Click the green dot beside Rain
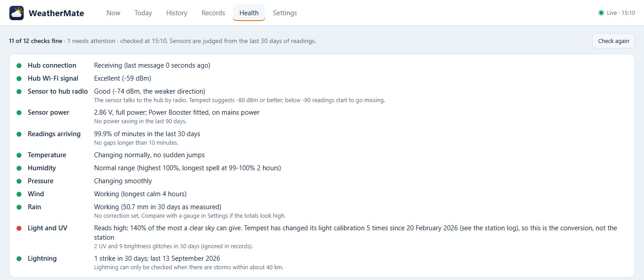Screen dimensions: 644x280 tap(19, 207)
